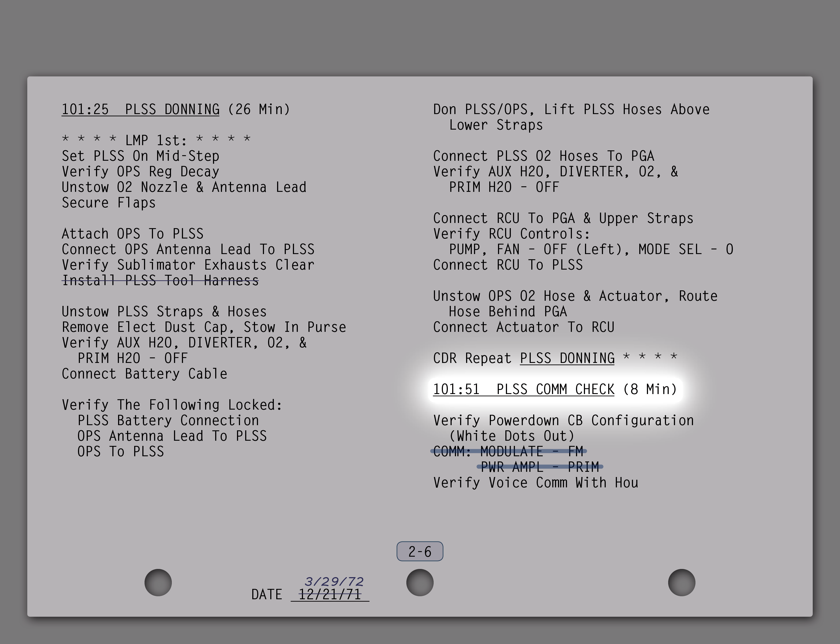Click the handwritten 3/29/72 date
The image size is (840, 644).
(x=334, y=582)
